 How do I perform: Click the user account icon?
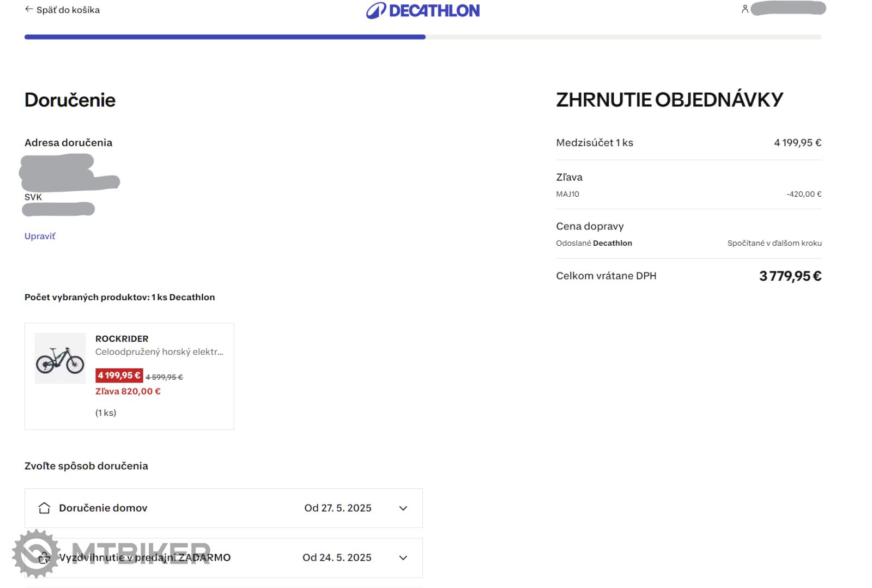point(744,9)
